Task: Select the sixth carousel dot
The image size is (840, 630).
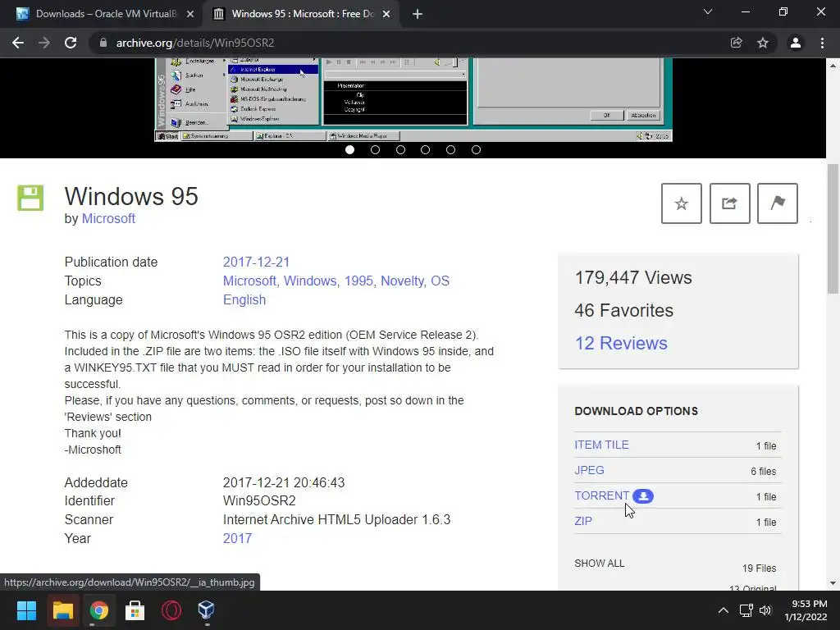Action: coord(476,150)
